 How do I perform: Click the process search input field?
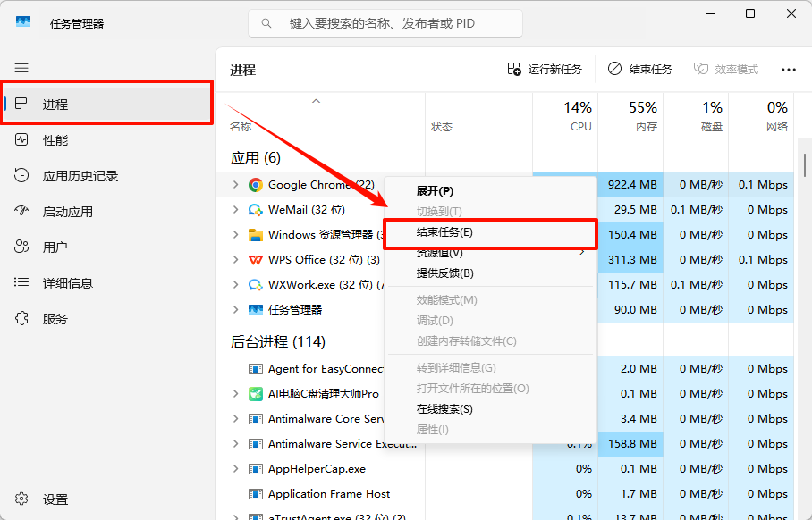coord(385,22)
